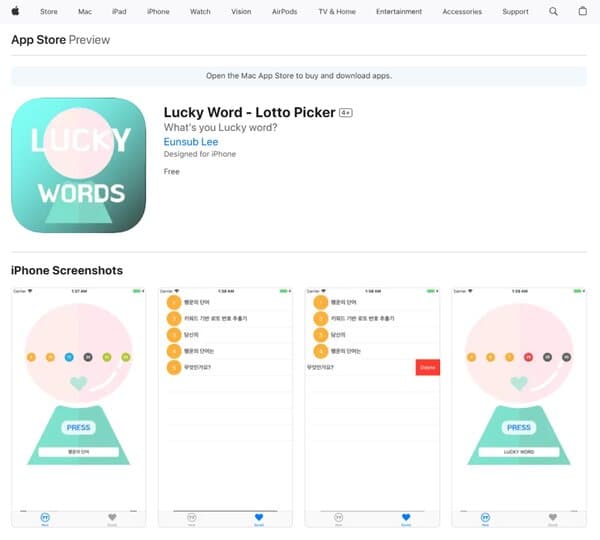Viewport: 600px width, 540px height.
Task: Open the Mac menu item
Action: point(85,11)
